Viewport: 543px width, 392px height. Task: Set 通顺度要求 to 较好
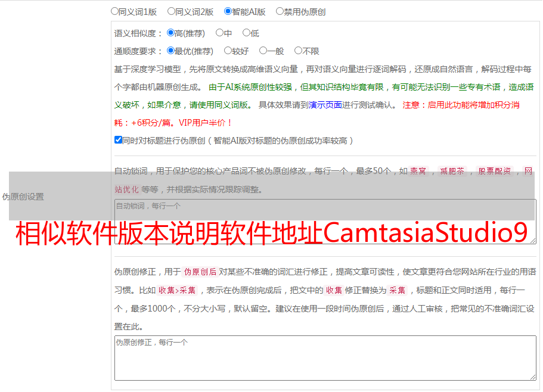coord(228,51)
